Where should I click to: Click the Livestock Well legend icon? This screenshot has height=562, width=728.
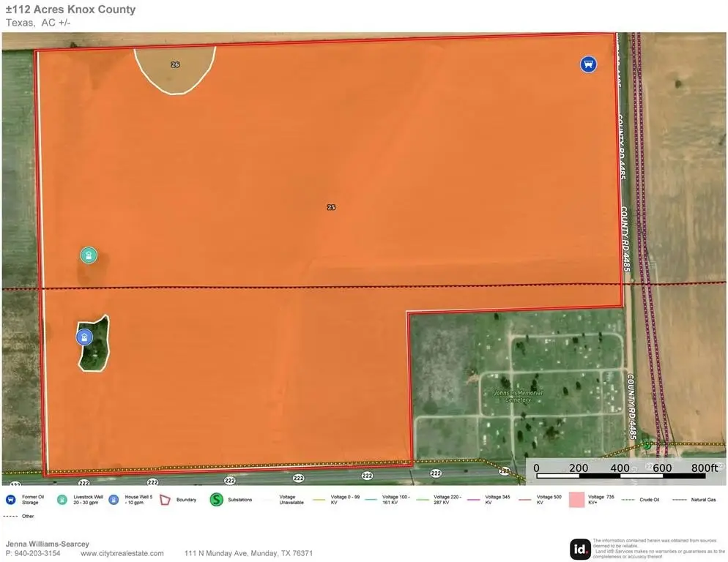pos(62,500)
